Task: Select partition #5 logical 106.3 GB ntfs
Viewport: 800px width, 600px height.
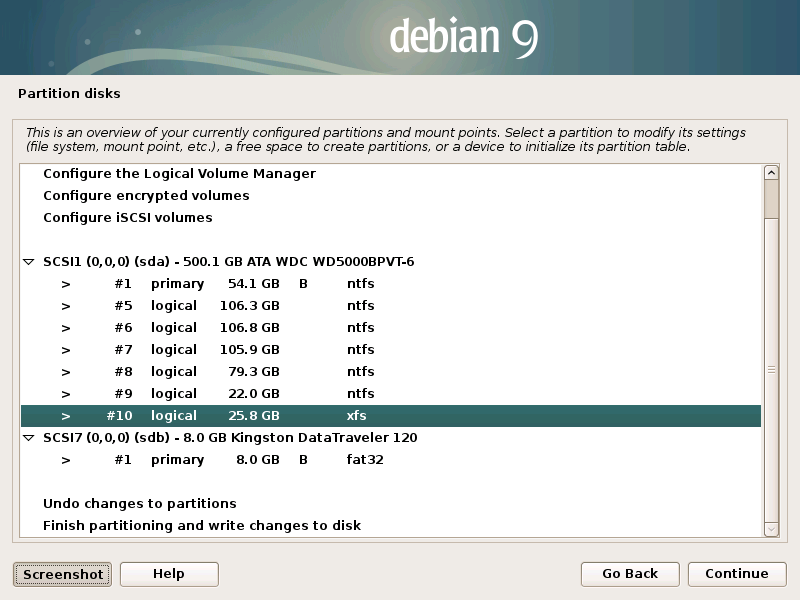Action: (x=391, y=306)
